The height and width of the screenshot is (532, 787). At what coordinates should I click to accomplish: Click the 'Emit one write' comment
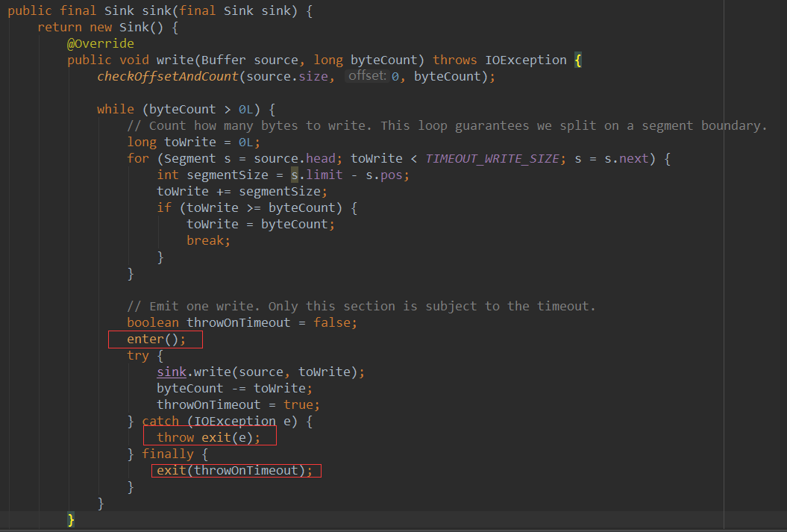click(x=361, y=306)
